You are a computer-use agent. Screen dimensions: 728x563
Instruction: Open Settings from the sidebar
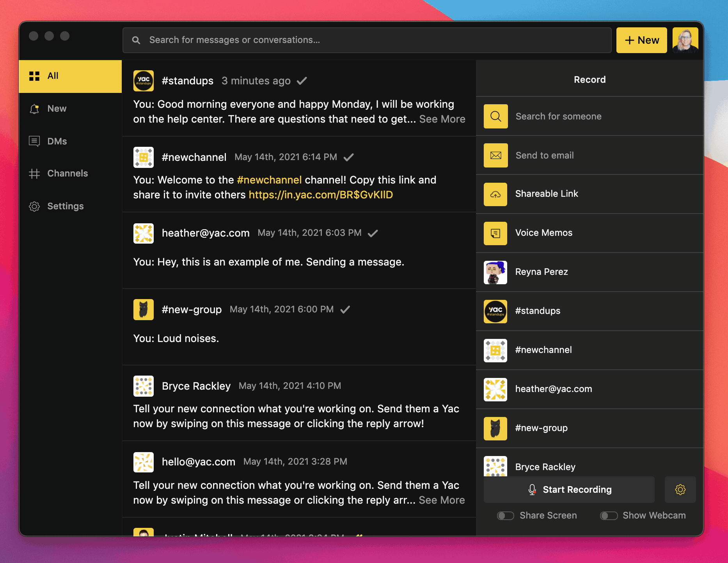(x=70, y=206)
